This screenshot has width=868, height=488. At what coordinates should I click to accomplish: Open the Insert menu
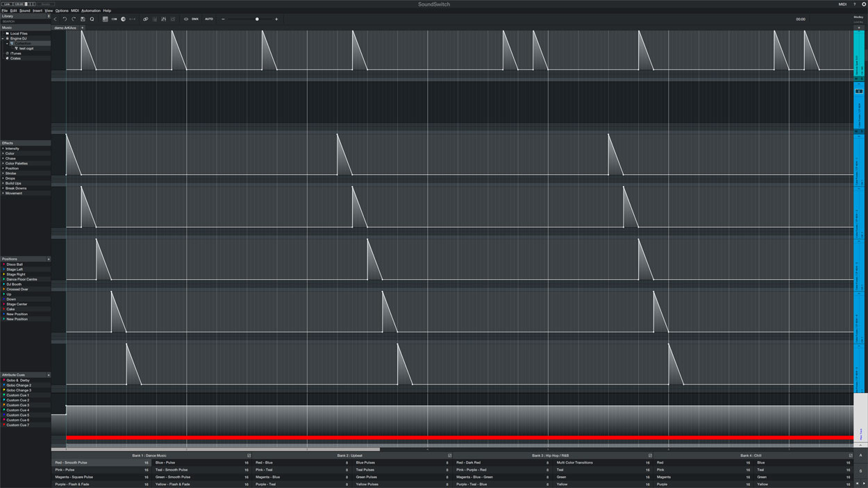click(37, 10)
